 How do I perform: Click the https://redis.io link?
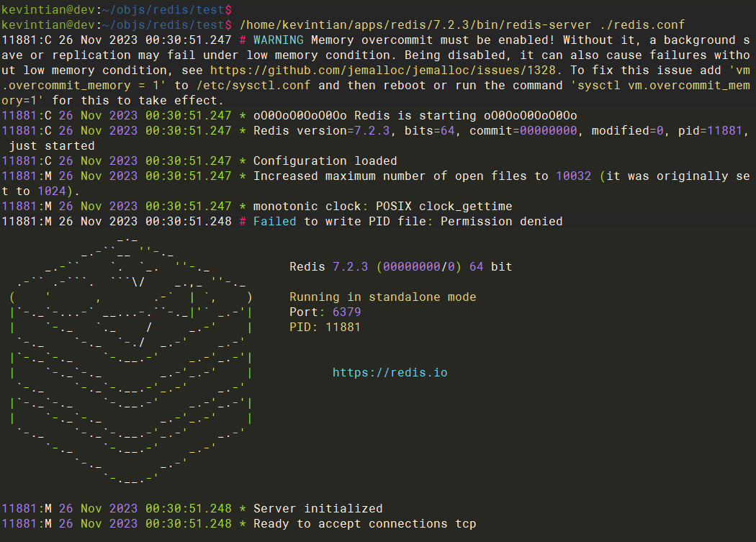coord(390,372)
